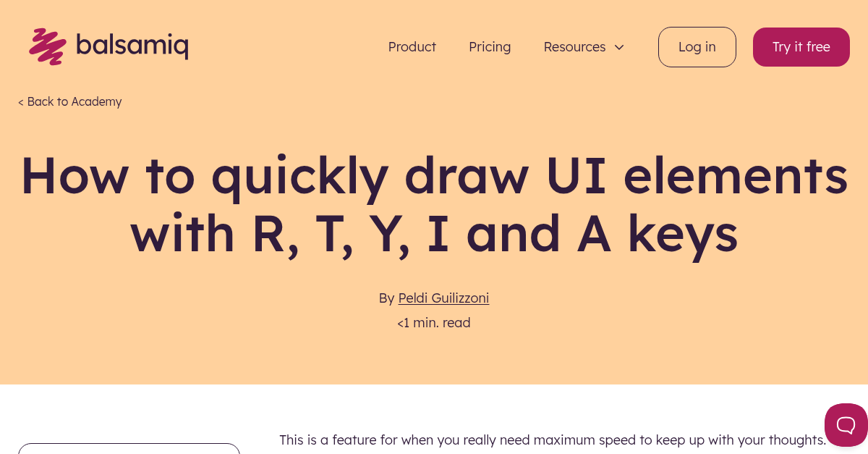Select Product in the navigation bar

412,46
